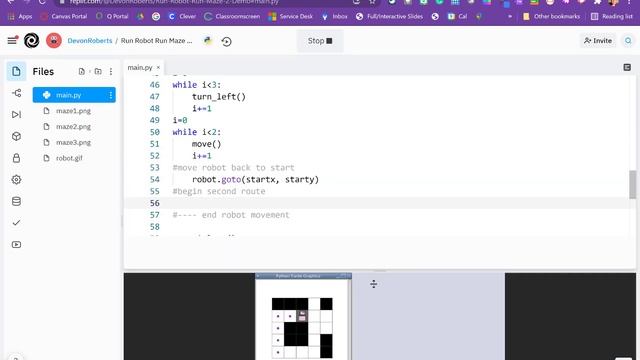Image resolution: width=640 pixels, height=360 pixels.
Task: Click the editor vertical scrollbar thumb
Action: [633, 184]
